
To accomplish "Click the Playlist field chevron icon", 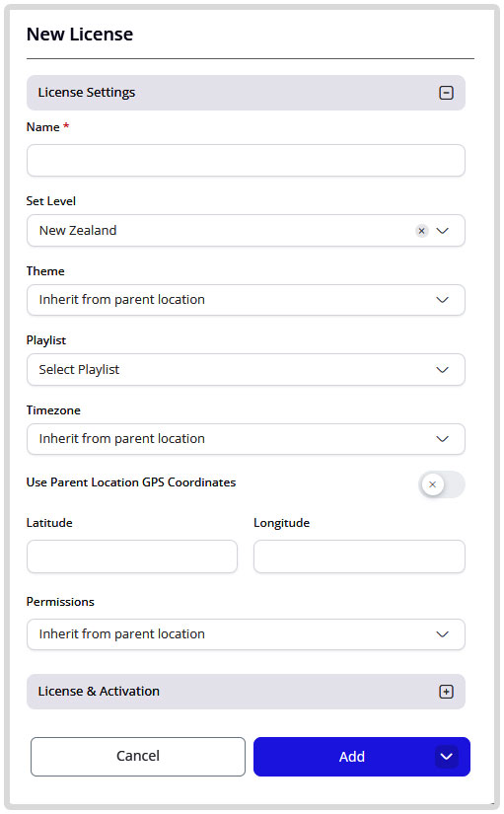I will coord(442,370).
